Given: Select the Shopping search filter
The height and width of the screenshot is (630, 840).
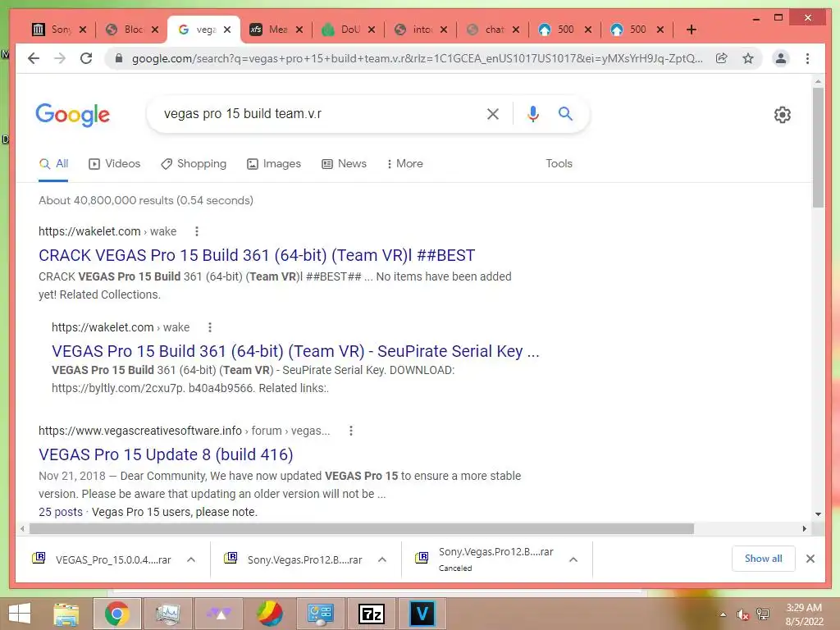Looking at the screenshot, I should pyautogui.click(x=194, y=163).
